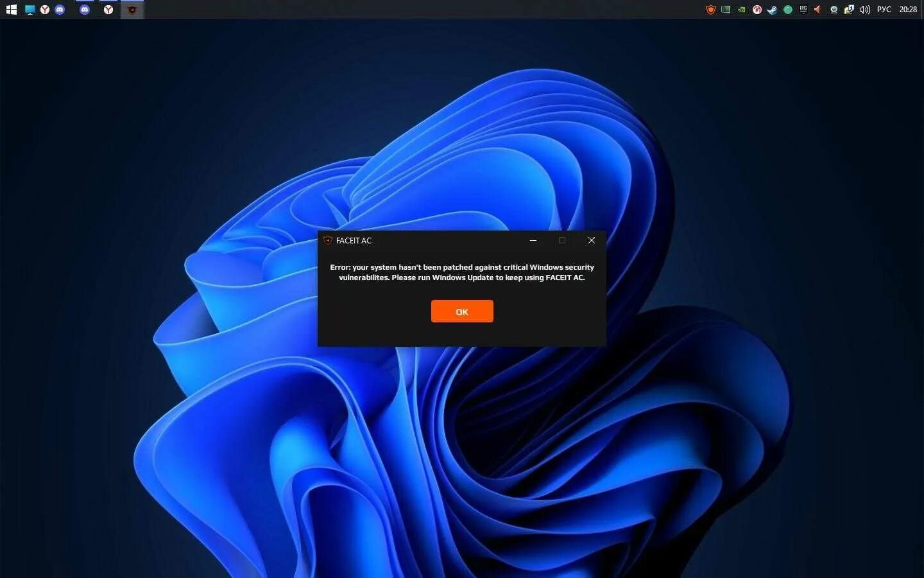The height and width of the screenshot is (578, 924).
Task: Open the system volume speaker icon
Action: point(864,10)
